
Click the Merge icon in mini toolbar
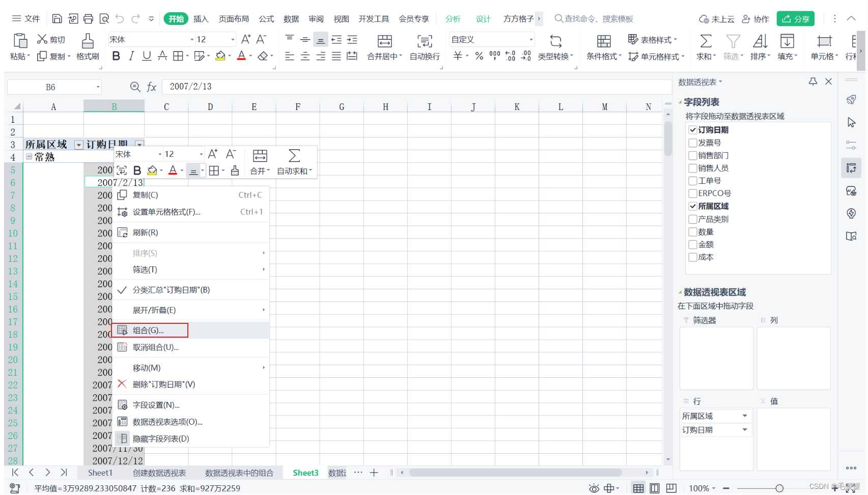[x=260, y=155]
